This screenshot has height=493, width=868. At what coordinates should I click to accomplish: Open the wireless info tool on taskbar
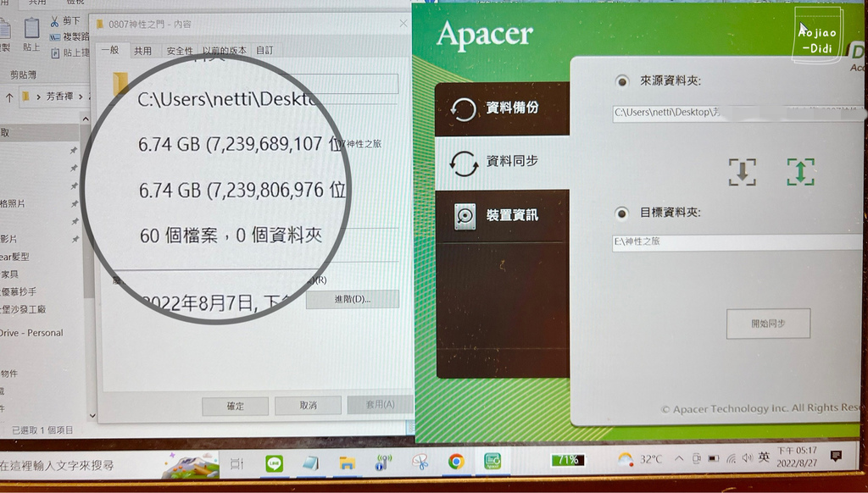click(x=383, y=462)
